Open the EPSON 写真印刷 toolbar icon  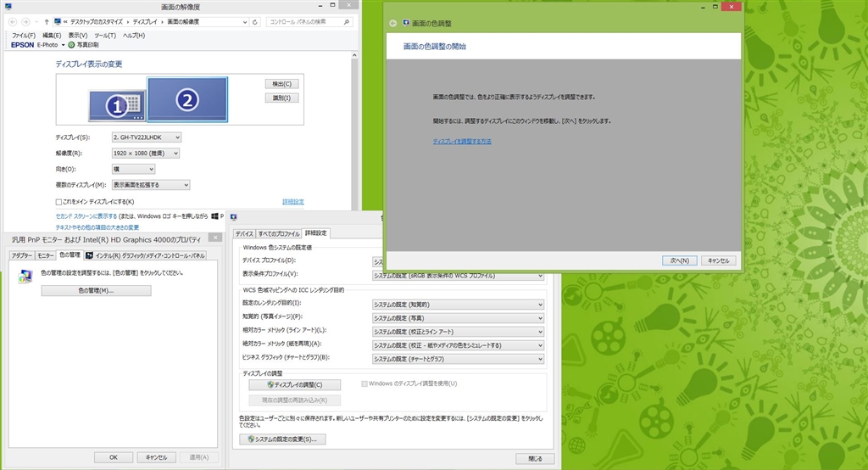71,45
